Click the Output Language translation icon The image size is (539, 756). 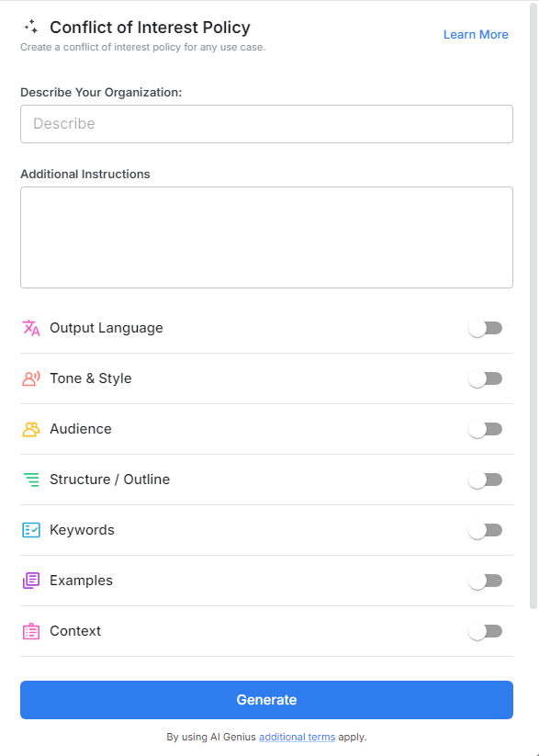pos(29,328)
